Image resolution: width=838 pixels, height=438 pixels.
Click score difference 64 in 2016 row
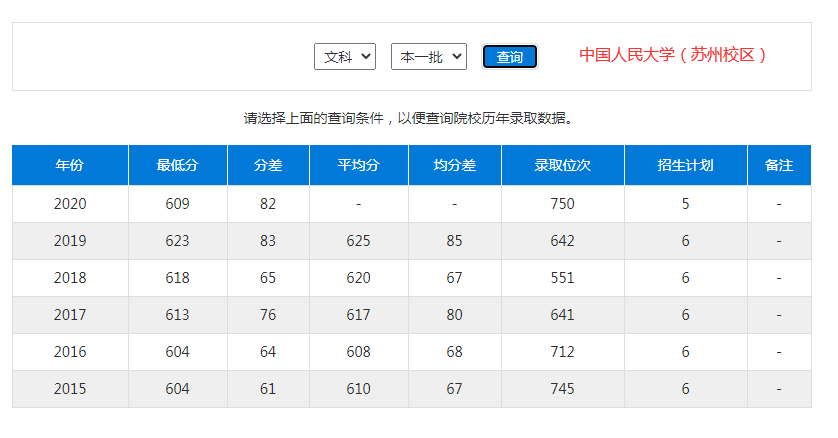point(268,352)
